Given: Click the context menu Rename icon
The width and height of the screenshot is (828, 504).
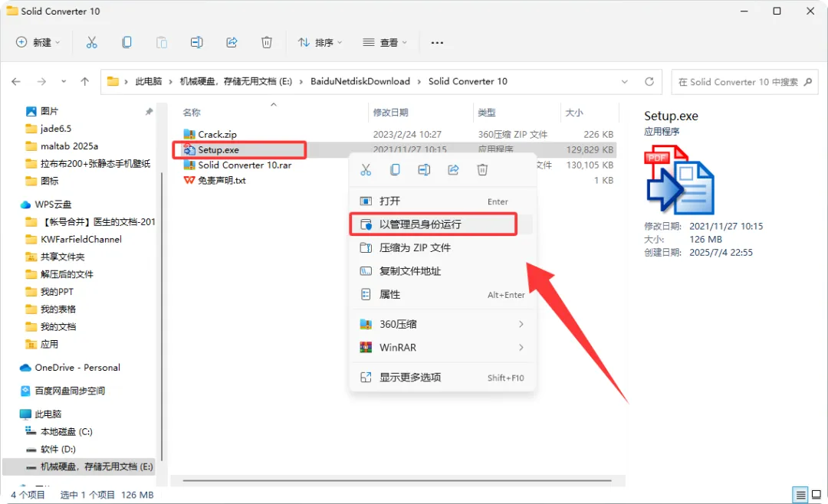Looking at the screenshot, I should tap(424, 169).
